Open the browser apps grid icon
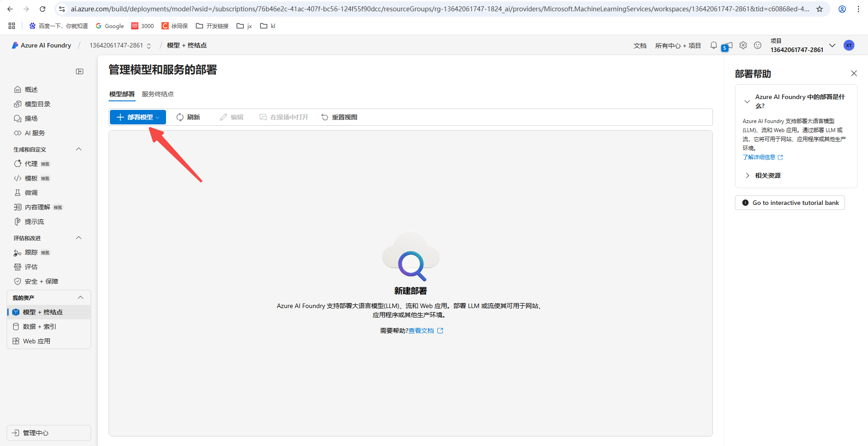The width and height of the screenshot is (868, 446). pyautogui.click(x=12, y=26)
